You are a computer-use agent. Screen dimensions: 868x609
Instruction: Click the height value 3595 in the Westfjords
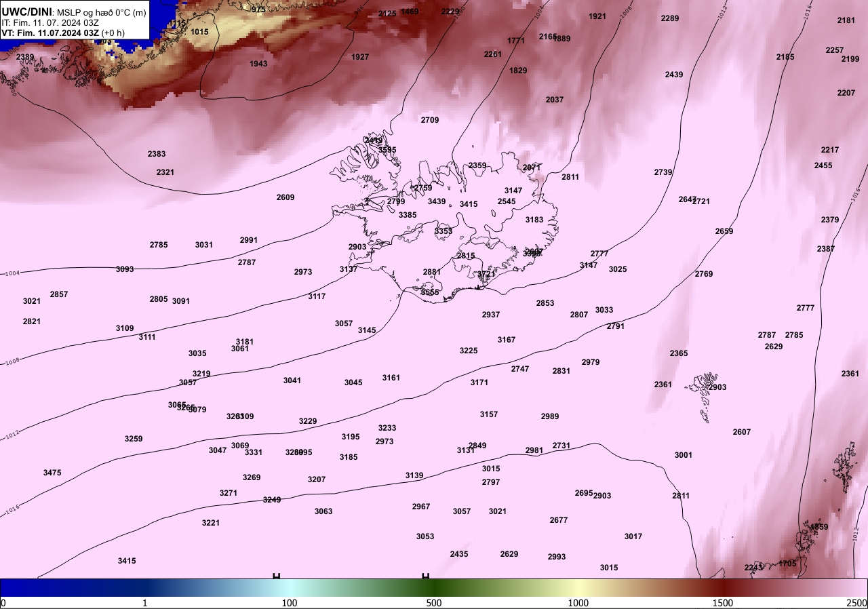387,150
